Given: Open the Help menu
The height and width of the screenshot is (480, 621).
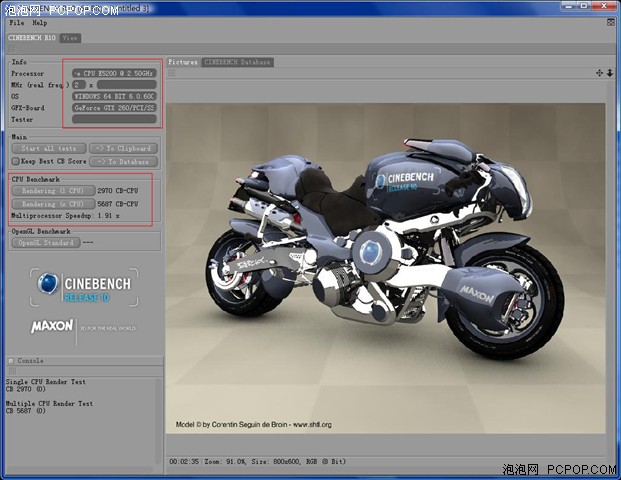Looking at the screenshot, I should click(40, 23).
